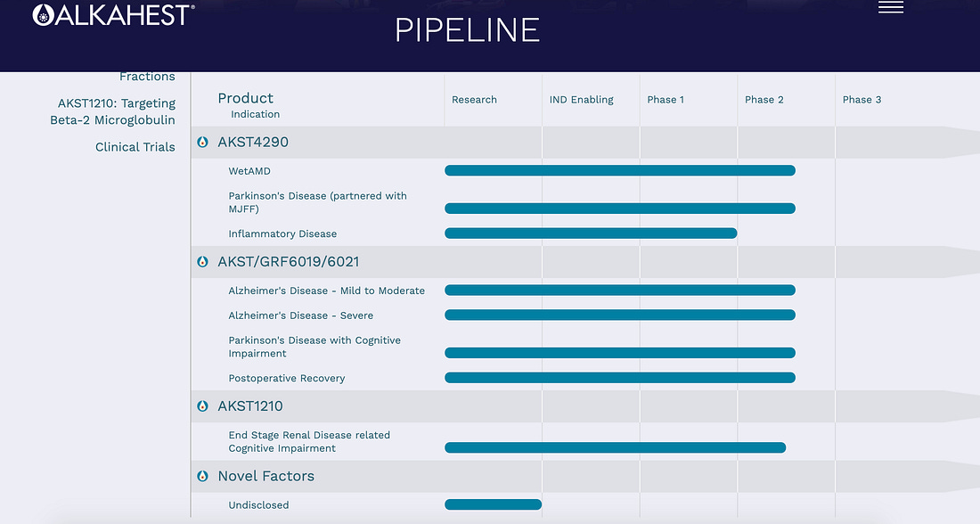Click the droplet icon beside AKST/GRF6019/6021
The height and width of the screenshot is (524, 980).
point(202,261)
